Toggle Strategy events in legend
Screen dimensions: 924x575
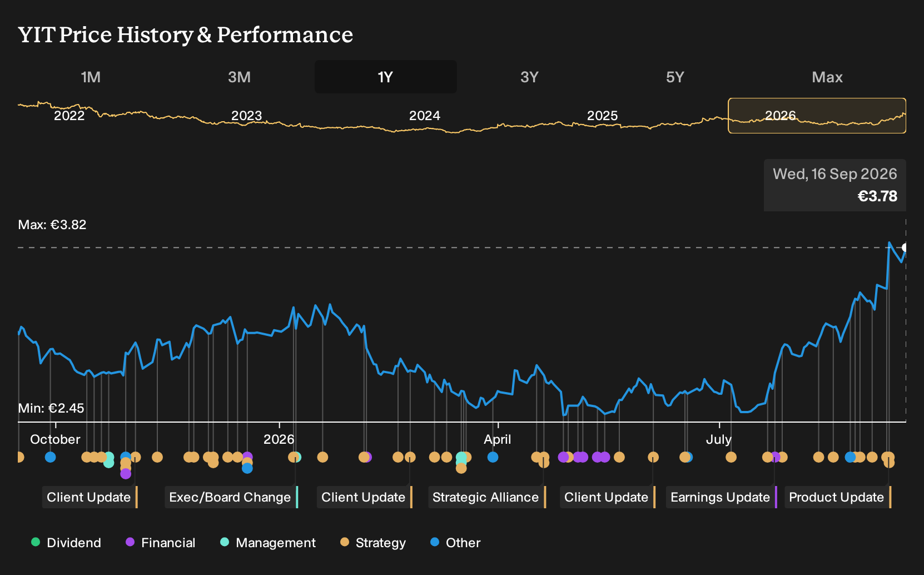[x=373, y=543]
